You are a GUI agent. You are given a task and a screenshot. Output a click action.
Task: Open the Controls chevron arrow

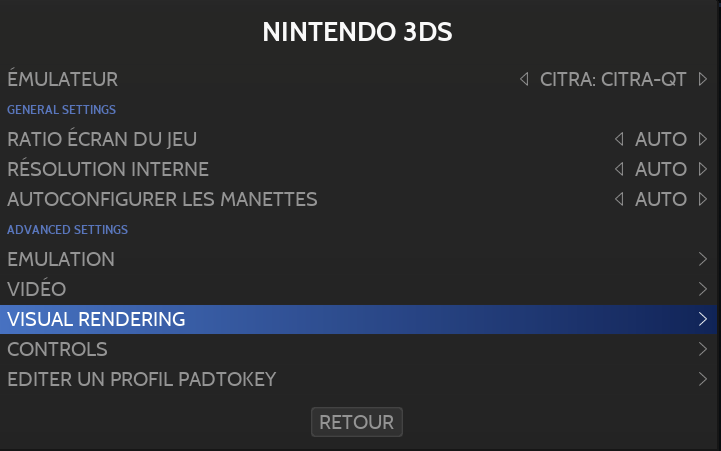pyautogui.click(x=703, y=350)
